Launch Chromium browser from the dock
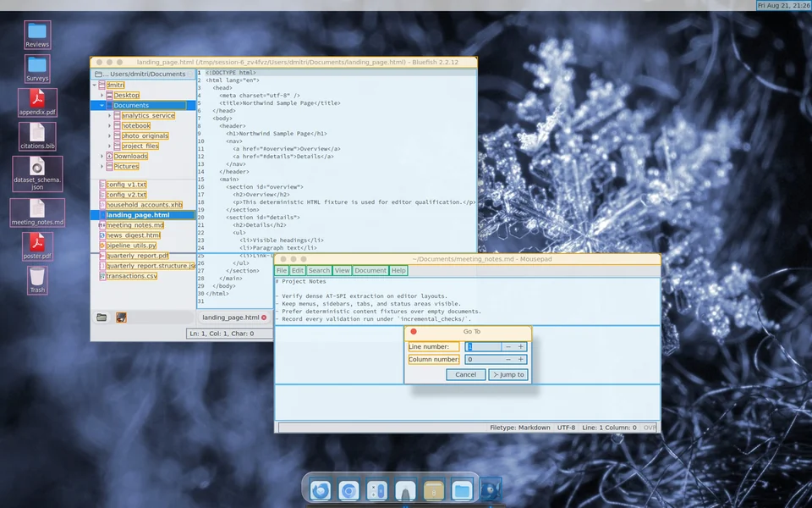812x508 pixels. 348,490
